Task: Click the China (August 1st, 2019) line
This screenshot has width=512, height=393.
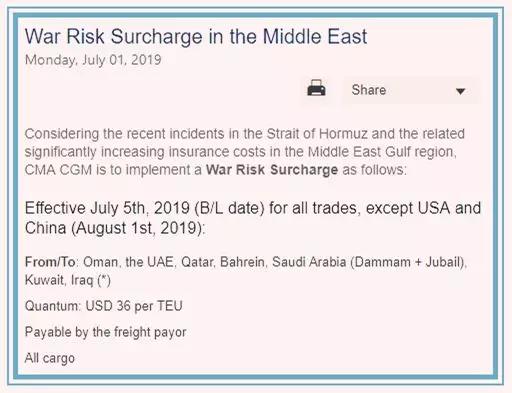Action: tap(115, 228)
